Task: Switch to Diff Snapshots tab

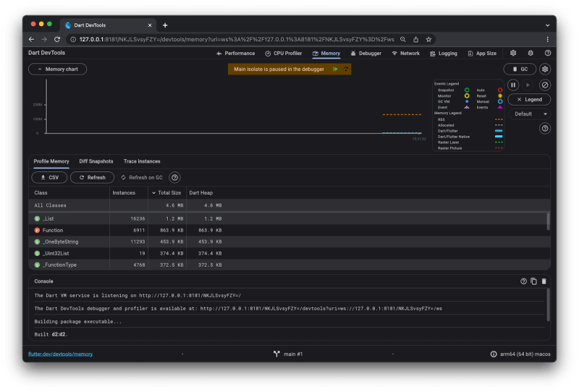Action: coord(96,161)
